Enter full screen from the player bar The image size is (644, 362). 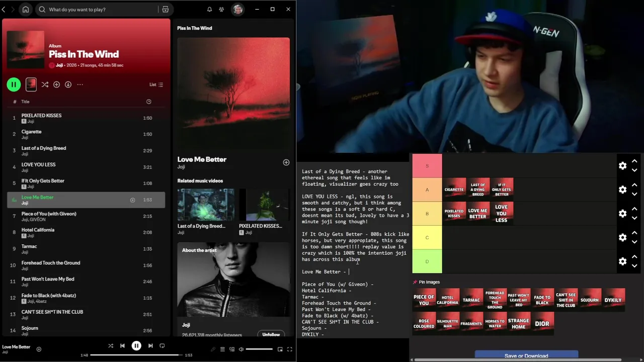tap(289, 349)
